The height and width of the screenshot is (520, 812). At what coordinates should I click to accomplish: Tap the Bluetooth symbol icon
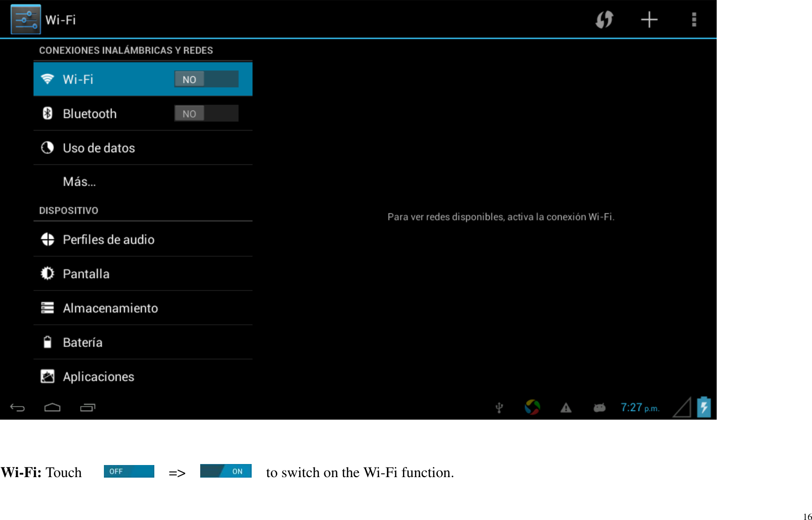(47, 113)
